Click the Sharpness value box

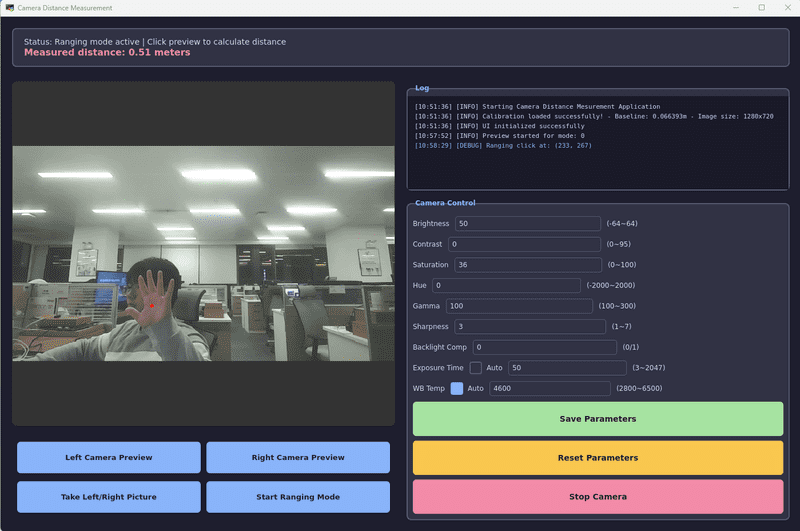(529, 326)
